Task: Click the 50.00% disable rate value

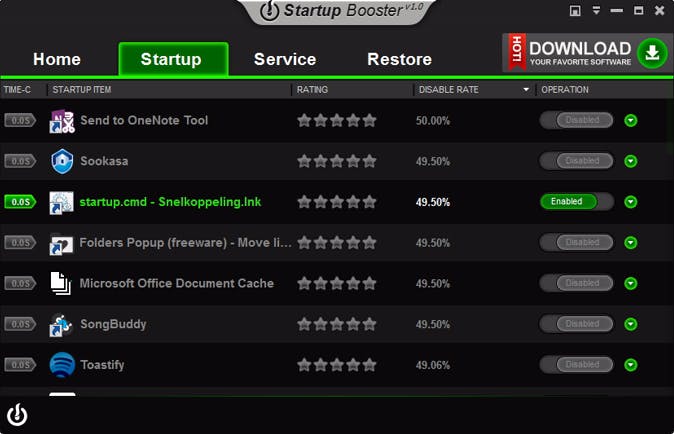Action: coord(432,121)
